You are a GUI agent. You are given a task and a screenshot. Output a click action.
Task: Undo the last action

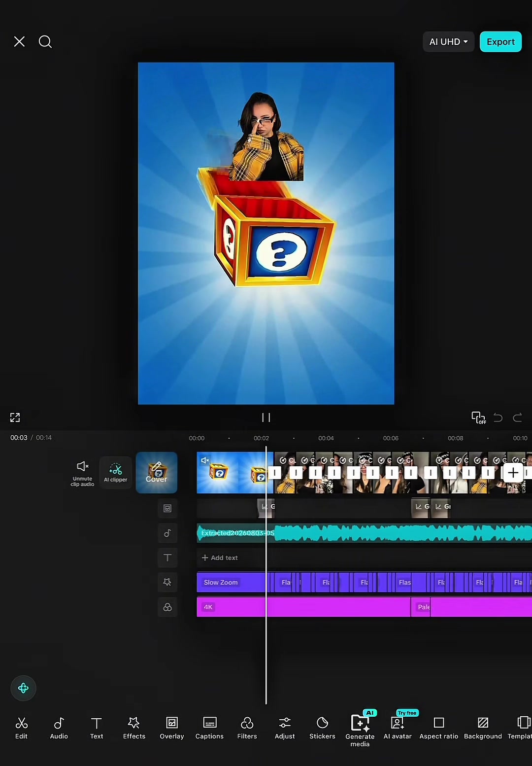coord(498,418)
